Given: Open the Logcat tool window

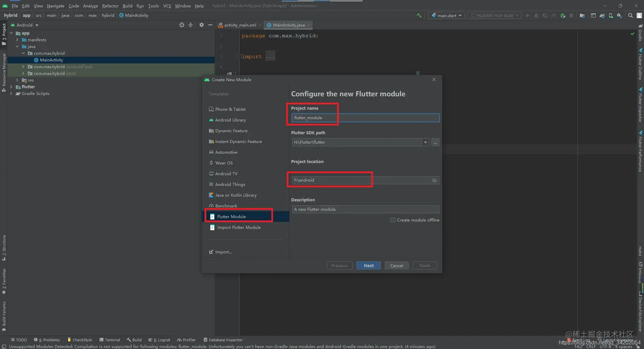Looking at the screenshot, I should (x=159, y=340).
